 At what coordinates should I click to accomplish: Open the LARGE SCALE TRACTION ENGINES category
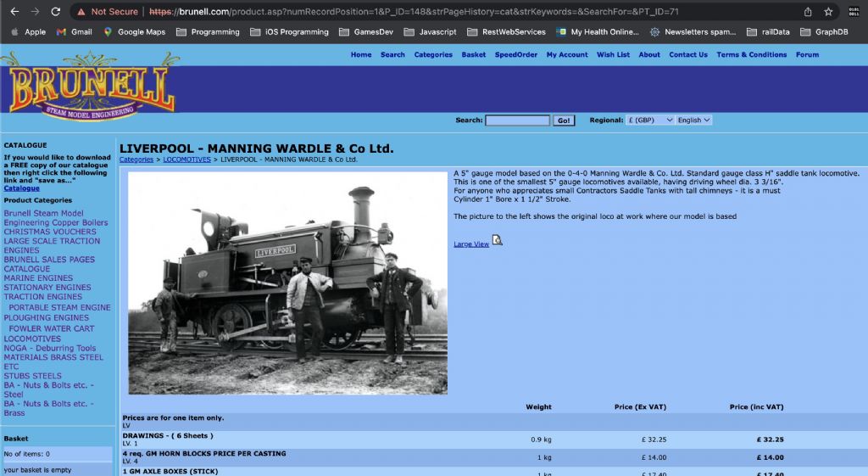coord(52,245)
